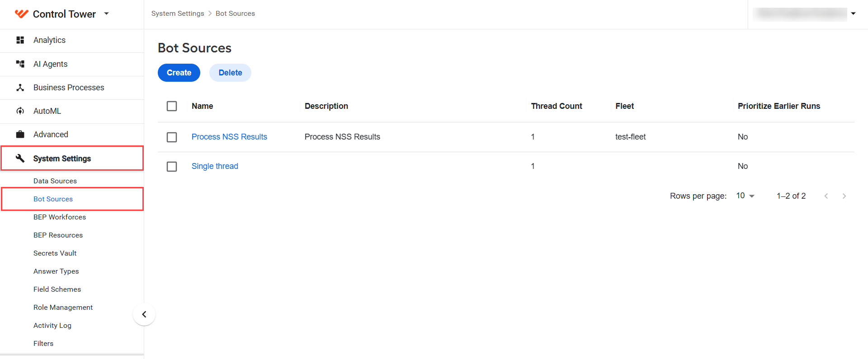The image size is (868, 359).
Task: Toggle the select-all checkbox in table header
Action: pos(172,106)
